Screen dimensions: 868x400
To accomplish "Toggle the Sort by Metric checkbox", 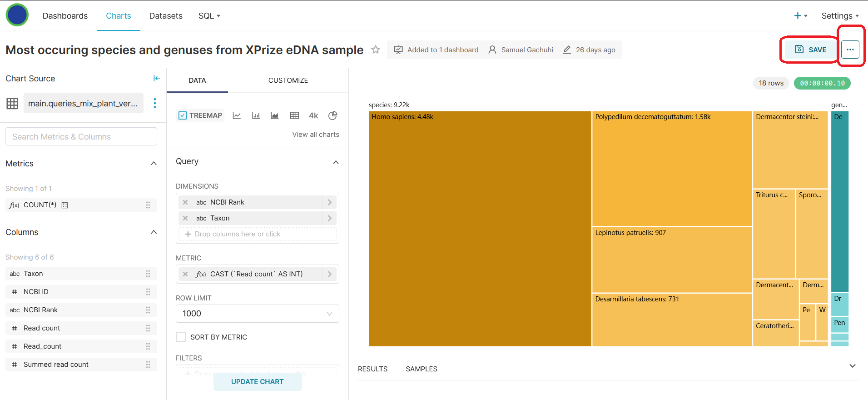I will coord(181,337).
